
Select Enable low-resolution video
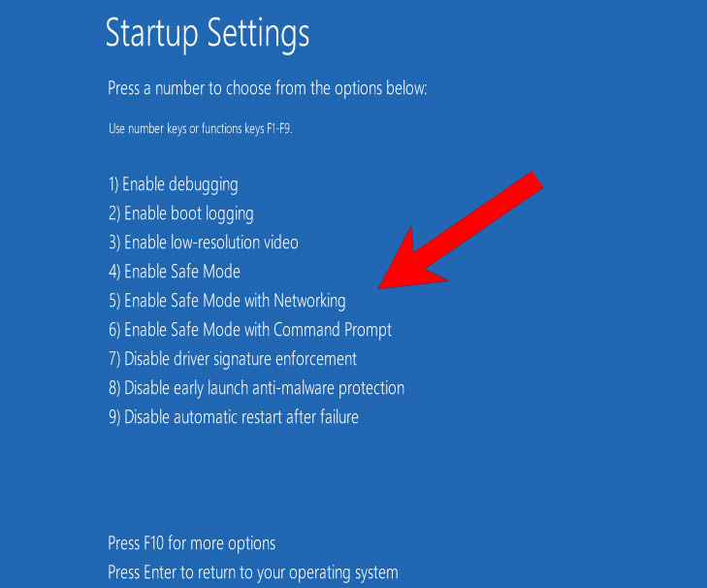(x=203, y=243)
